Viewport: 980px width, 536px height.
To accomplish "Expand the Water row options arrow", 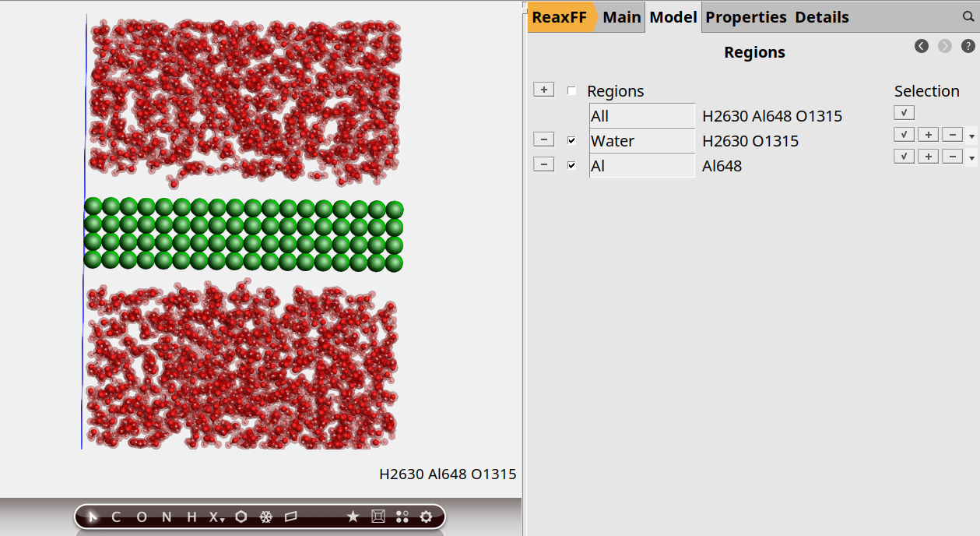I will pyautogui.click(x=971, y=136).
